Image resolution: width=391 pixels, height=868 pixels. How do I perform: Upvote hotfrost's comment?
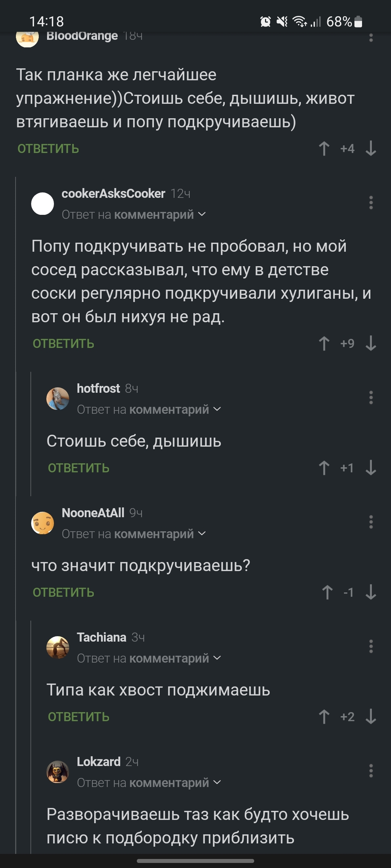(x=324, y=468)
